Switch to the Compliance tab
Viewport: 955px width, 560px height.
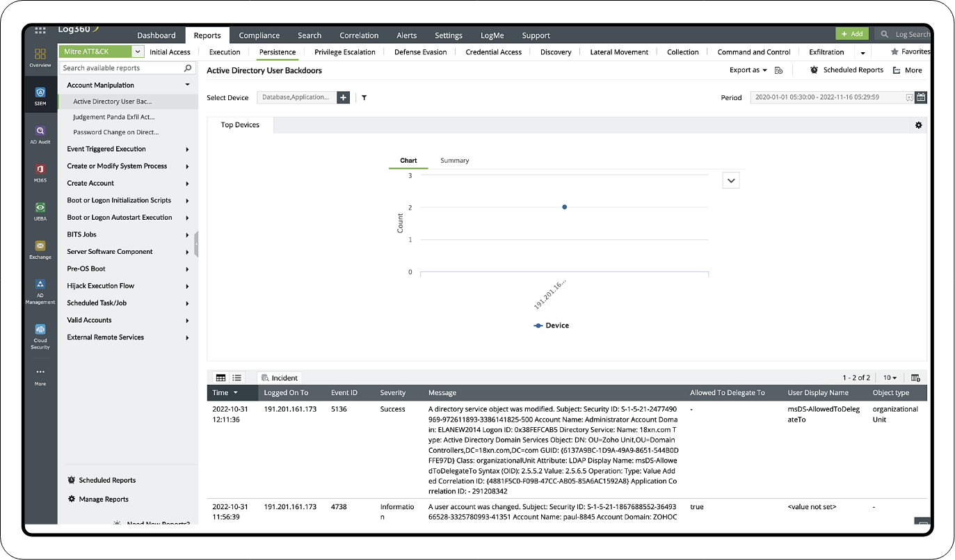pyautogui.click(x=259, y=35)
